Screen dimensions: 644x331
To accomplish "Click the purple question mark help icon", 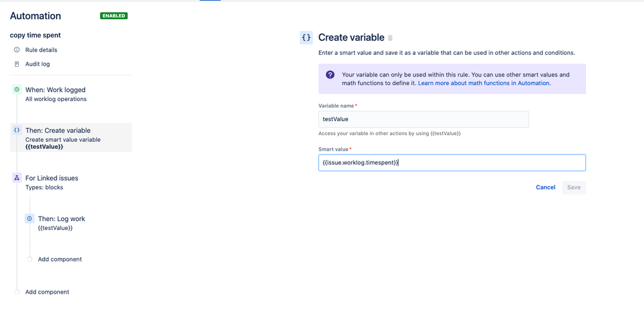I will (x=330, y=75).
